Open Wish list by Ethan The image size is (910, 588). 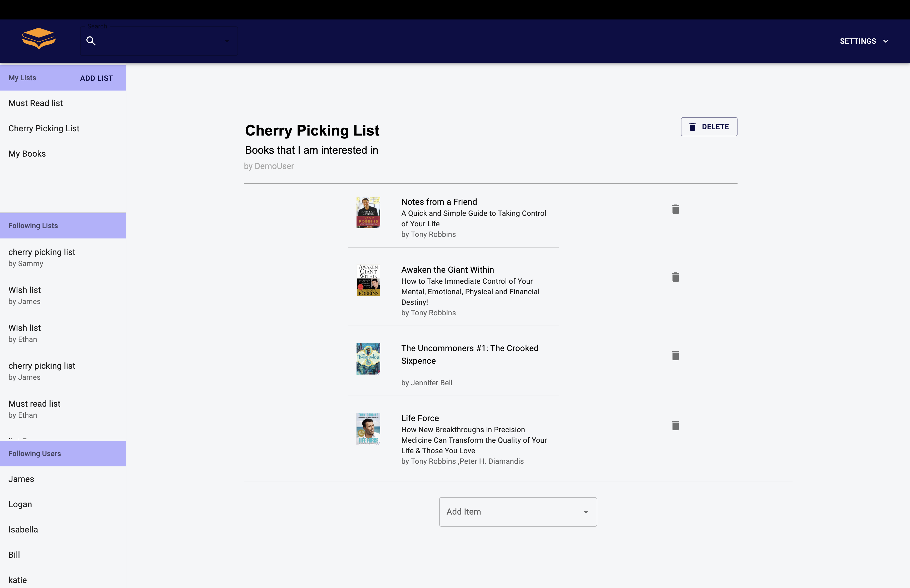coord(25,333)
